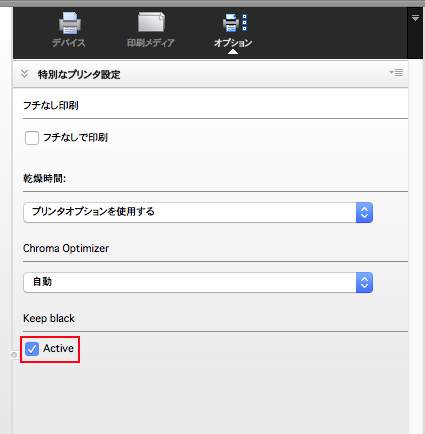This screenshot has width=425, height=434.
Task: Click the small round handle on the left panel edge
Action: tap(14, 355)
